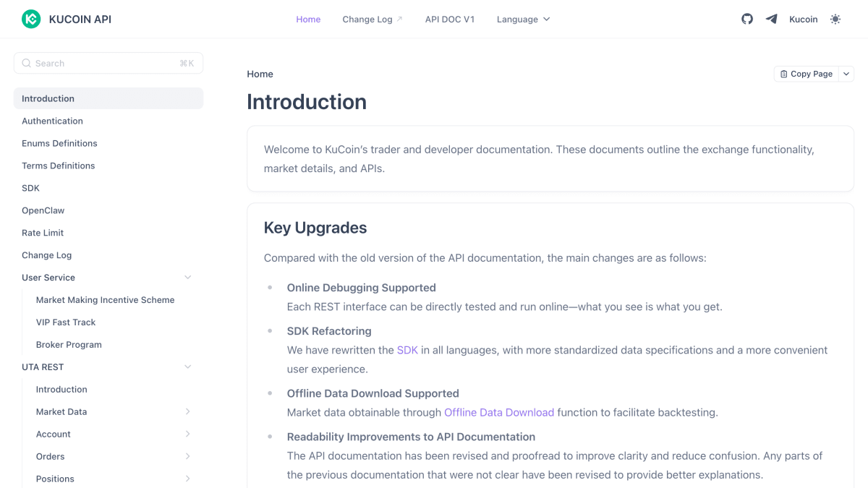Select Introduction at top of sidebar

click(x=109, y=98)
